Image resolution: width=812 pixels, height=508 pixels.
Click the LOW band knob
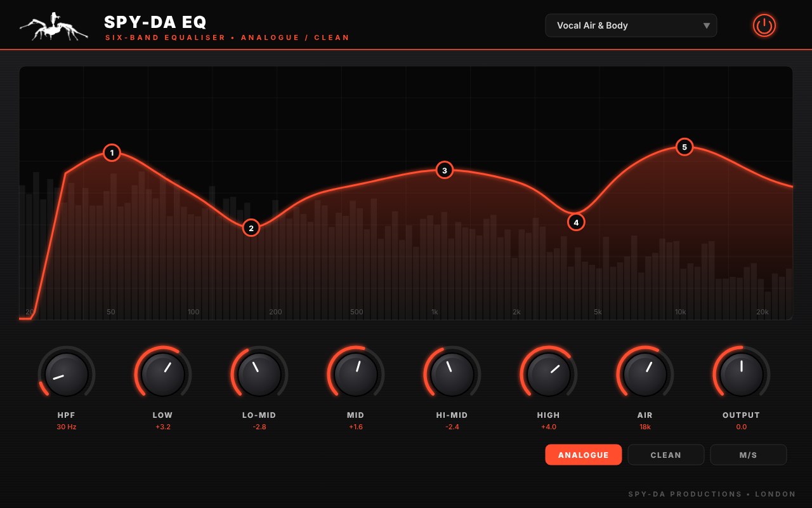pos(163,375)
